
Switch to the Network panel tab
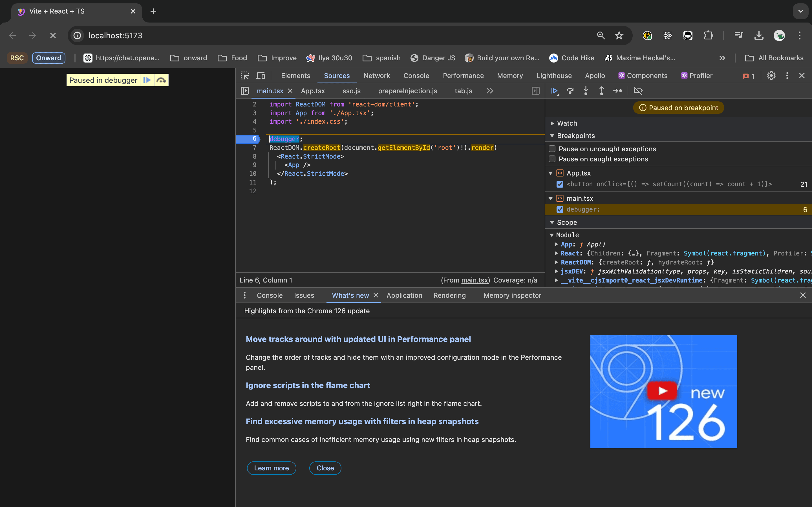(376, 76)
